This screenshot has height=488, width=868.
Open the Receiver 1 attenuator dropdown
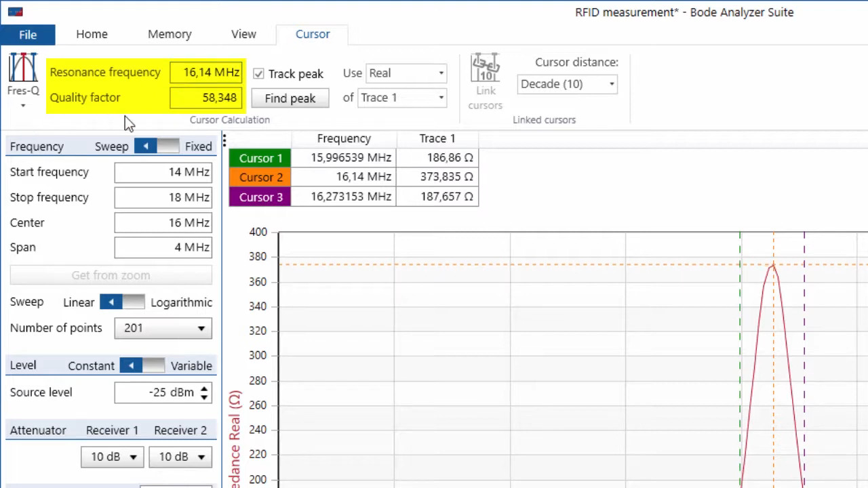coord(113,457)
